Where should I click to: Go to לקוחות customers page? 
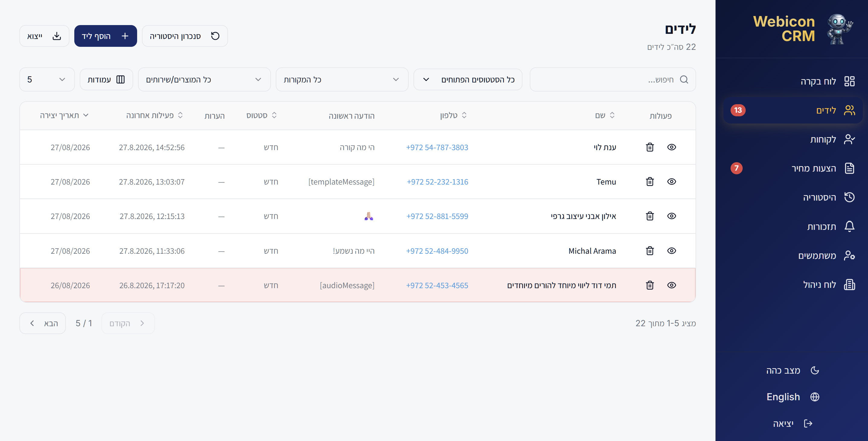pyautogui.click(x=792, y=139)
